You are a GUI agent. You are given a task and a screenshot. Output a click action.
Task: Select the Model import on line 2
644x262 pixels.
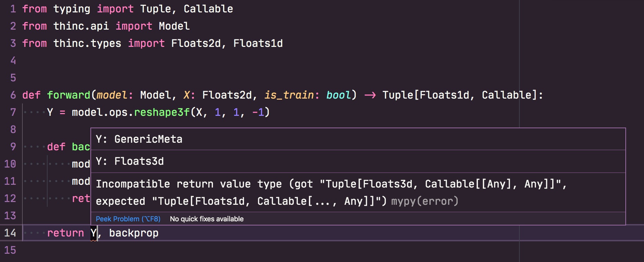tap(174, 26)
